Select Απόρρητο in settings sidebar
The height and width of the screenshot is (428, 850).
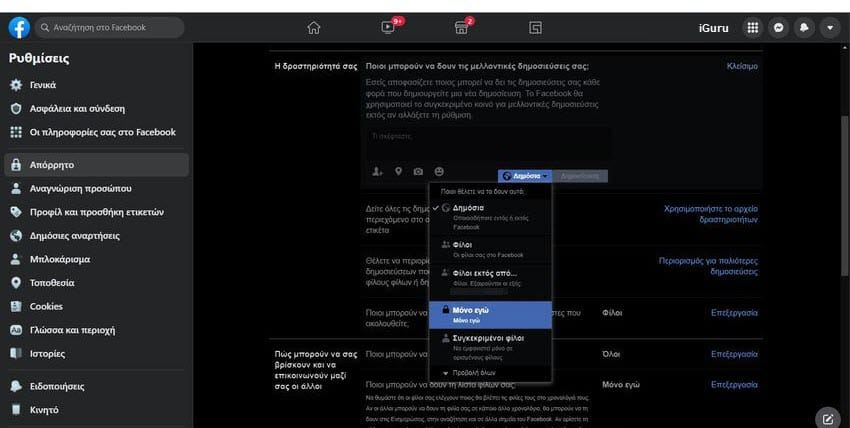96,165
